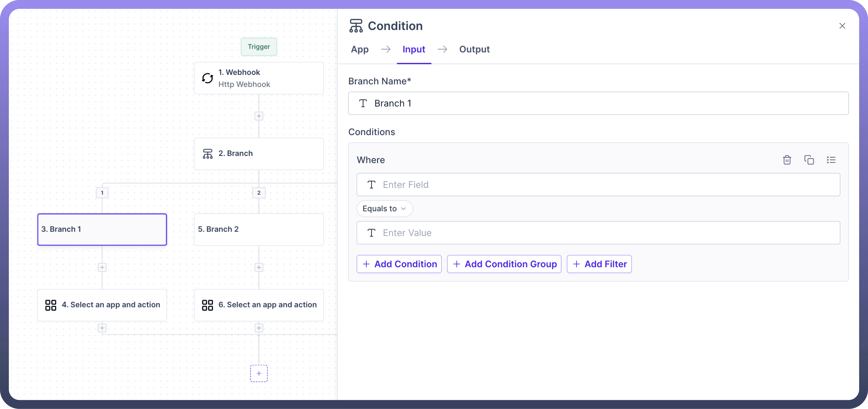Click plus connector under step 4 node

(x=102, y=328)
